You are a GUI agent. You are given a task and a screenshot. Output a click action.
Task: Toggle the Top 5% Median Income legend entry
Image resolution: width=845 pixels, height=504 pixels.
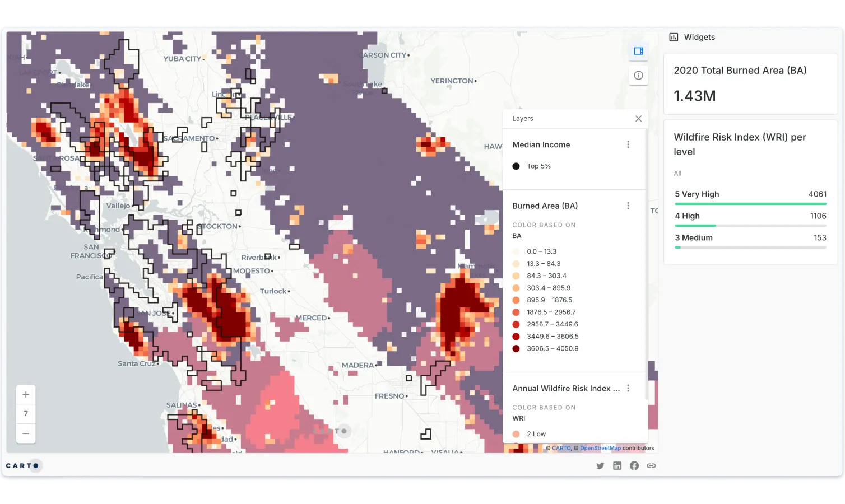516,166
